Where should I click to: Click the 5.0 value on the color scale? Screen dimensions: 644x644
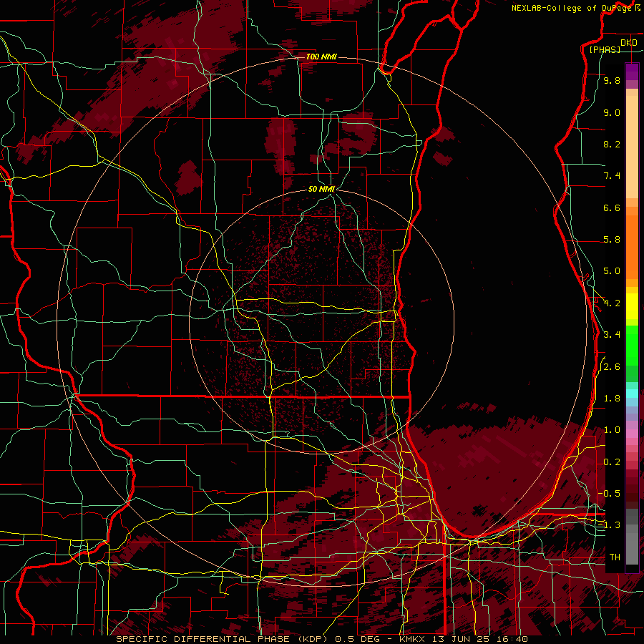tap(612, 271)
